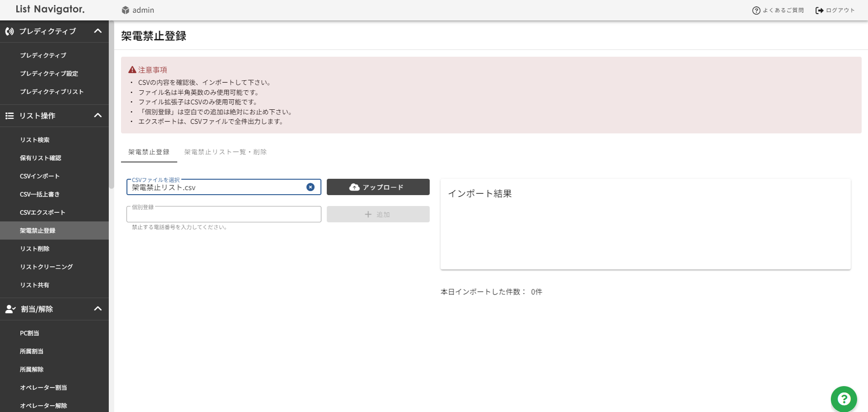868x412 pixels.
Task: Open 所属解除 in sidebar
Action: [54, 369]
